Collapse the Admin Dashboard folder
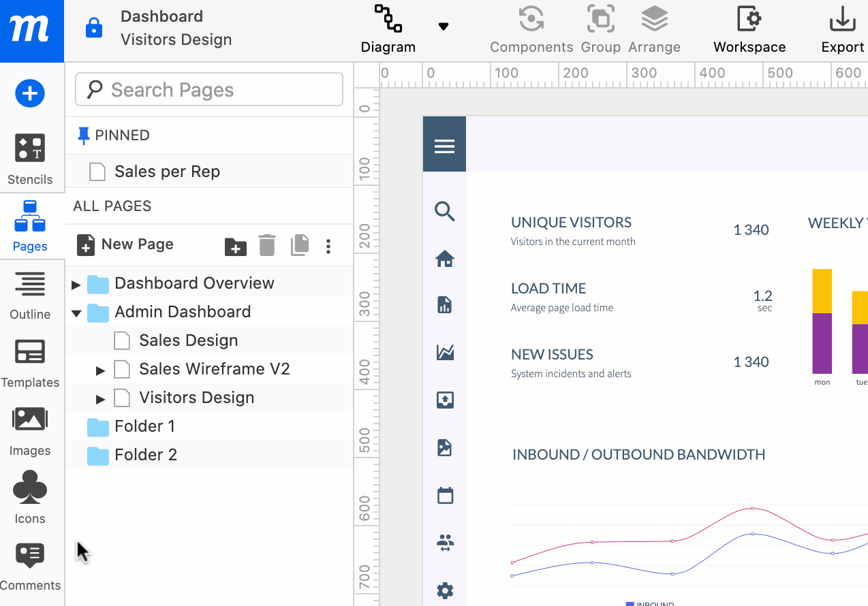 [x=76, y=313]
